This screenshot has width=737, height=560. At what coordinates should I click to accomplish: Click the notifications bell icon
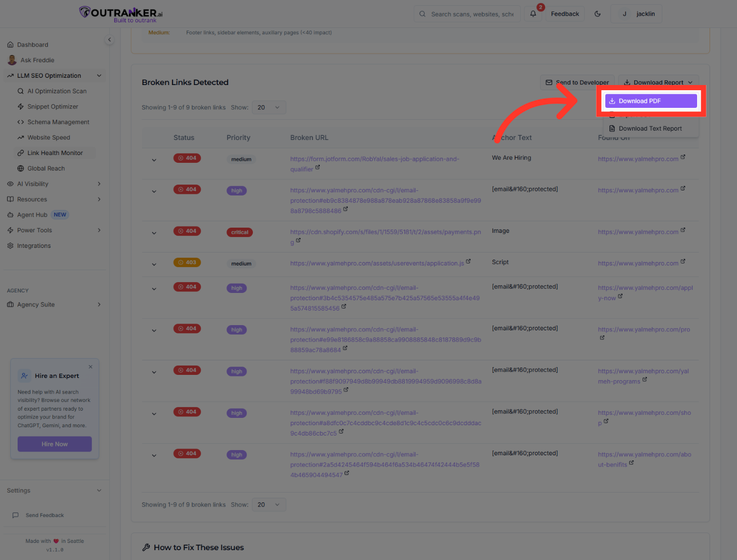point(533,14)
